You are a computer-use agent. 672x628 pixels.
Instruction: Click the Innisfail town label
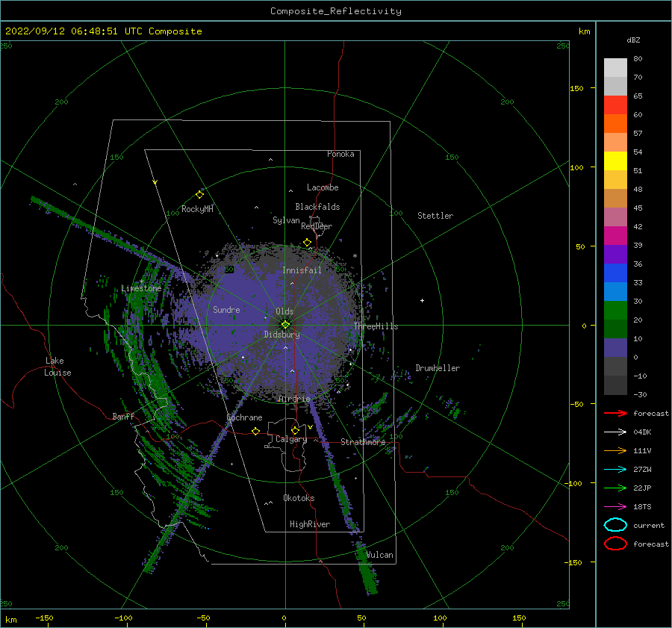point(302,270)
